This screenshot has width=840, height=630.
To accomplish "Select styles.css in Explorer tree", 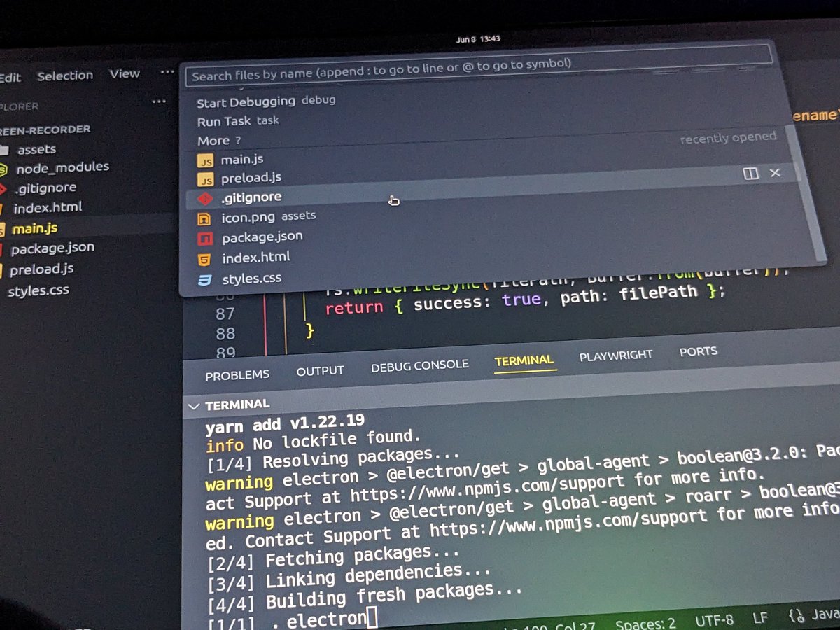I will [38, 290].
